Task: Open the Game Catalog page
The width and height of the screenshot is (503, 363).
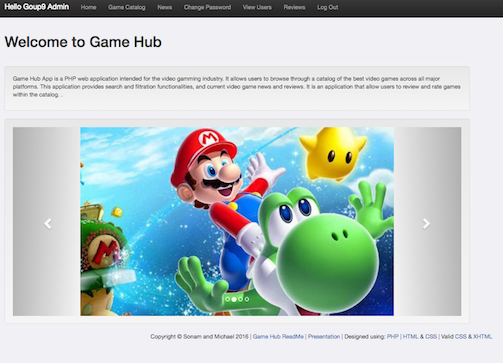Action: point(127,7)
